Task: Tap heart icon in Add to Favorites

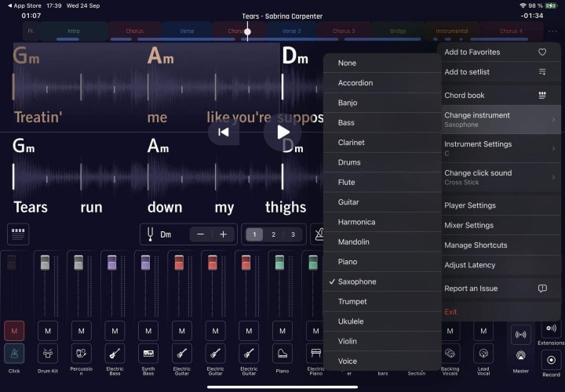Action: pos(542,52)
